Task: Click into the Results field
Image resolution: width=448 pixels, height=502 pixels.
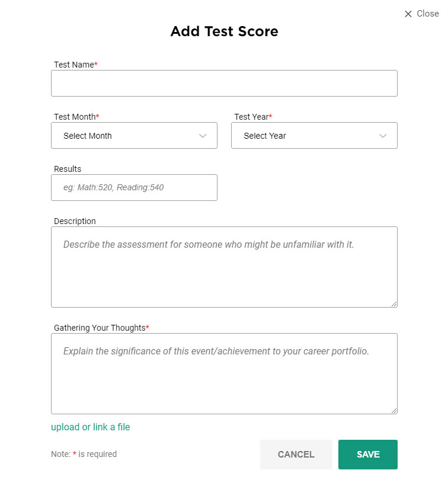Action: click(x=134, y=188)
